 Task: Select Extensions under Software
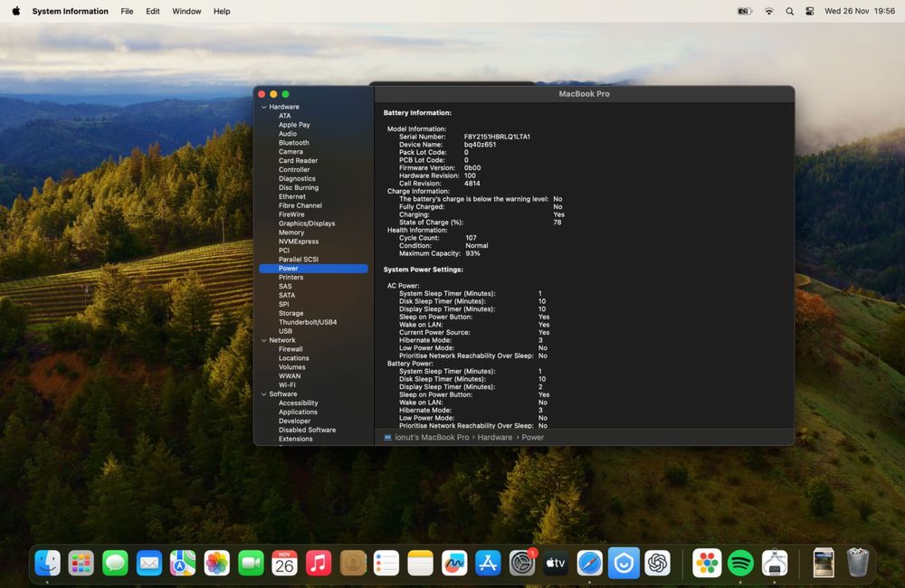point(296,439)
